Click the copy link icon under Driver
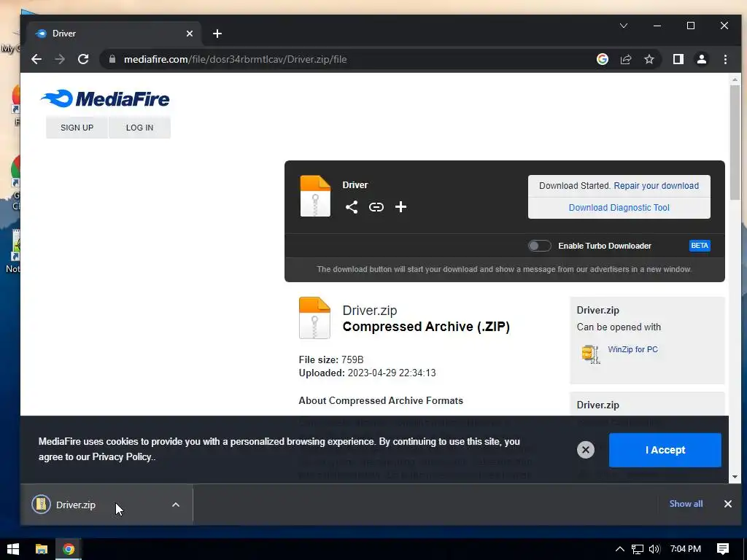 coord(376,206)
